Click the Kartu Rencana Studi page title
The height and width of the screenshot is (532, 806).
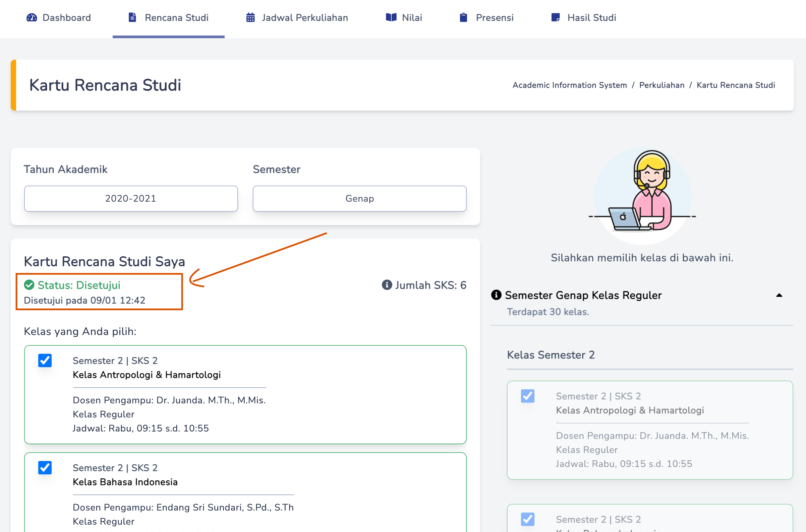click(105, 85)
